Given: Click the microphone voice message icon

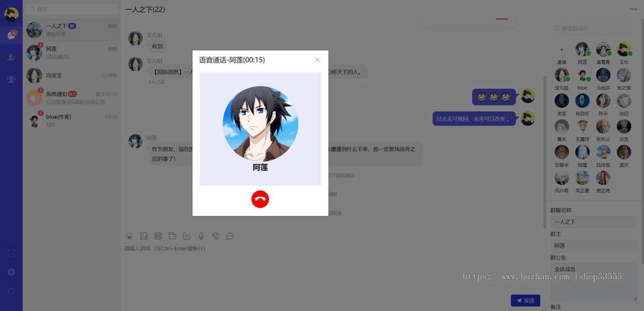Looking at the screenshot, I should click(201, 236).
